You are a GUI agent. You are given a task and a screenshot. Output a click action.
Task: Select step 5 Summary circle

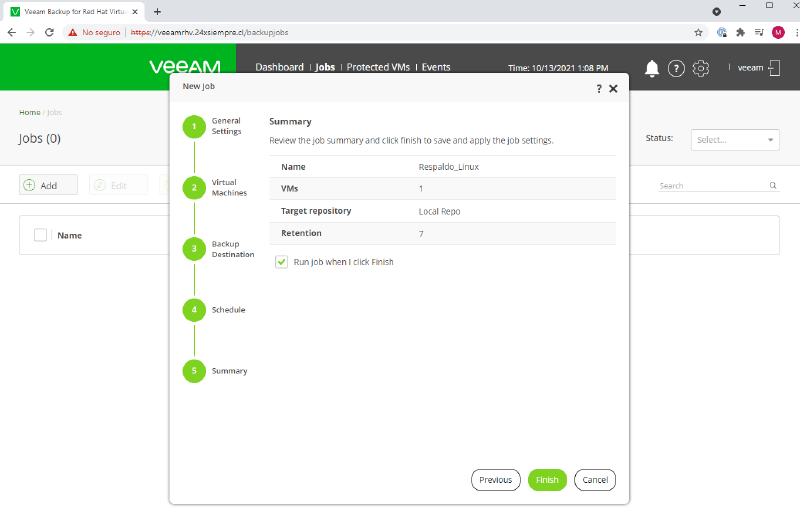click(x=194, y=371)
